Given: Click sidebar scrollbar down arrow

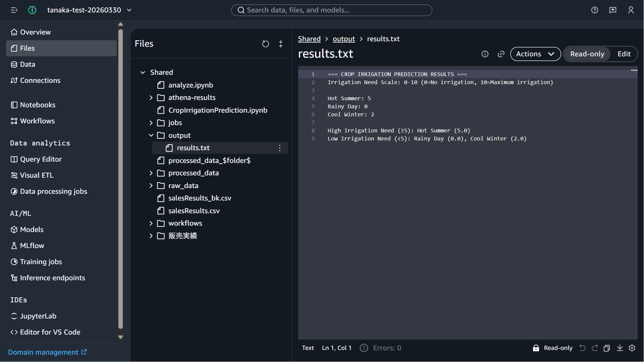Looking at the screenshot, I should (121, 337).
